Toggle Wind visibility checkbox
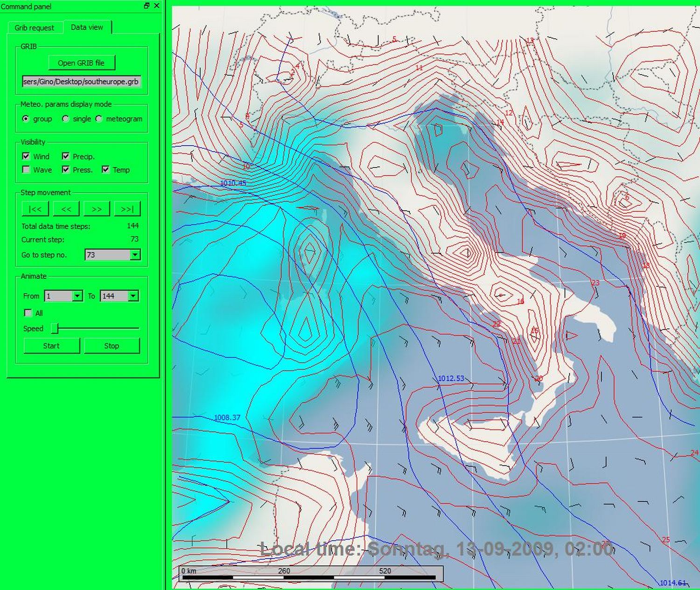The image size is (700, 590). [26, 156]
